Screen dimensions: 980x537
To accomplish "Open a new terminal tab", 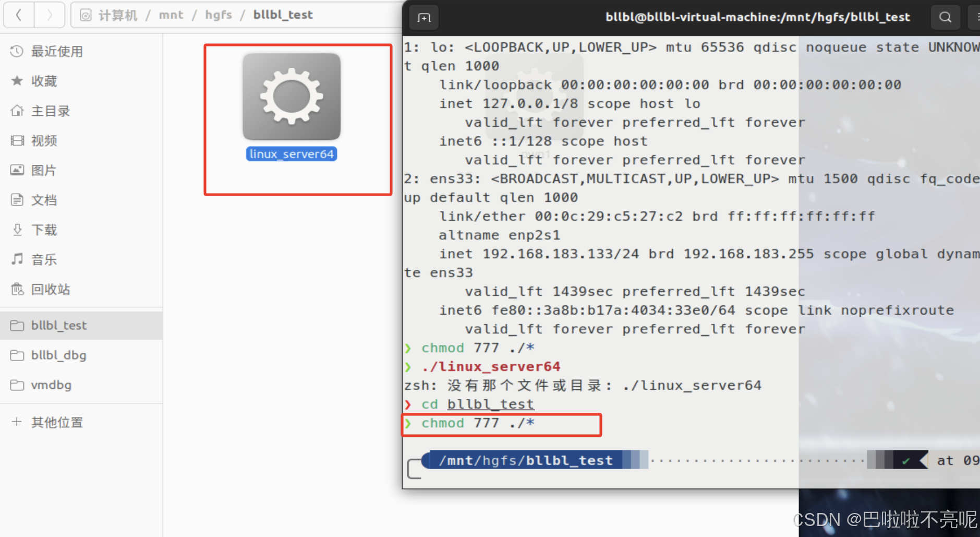I will coord(424,17).
